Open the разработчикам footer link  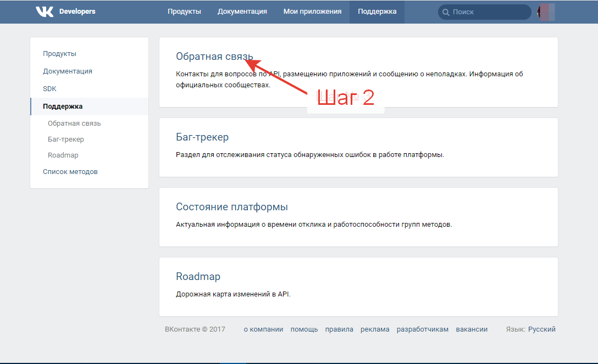pyautogui.click(x=423, y=329)
